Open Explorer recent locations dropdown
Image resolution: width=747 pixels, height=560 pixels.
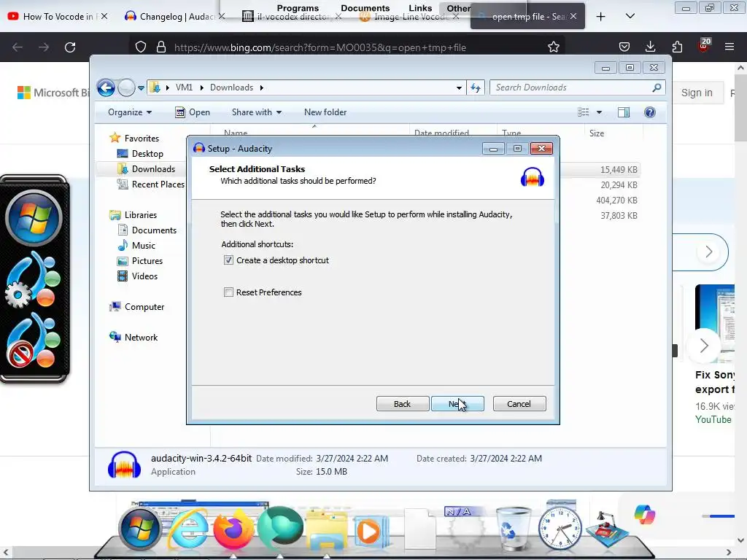click(141, 87)
